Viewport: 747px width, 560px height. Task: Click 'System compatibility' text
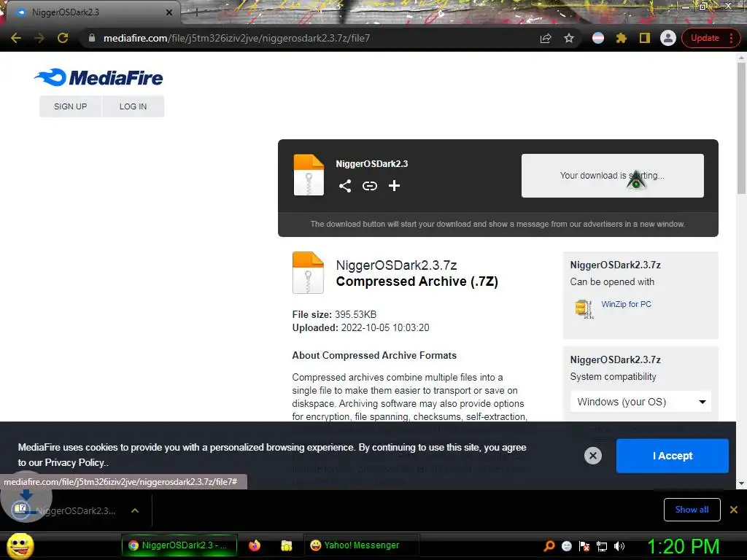[613, 377]
